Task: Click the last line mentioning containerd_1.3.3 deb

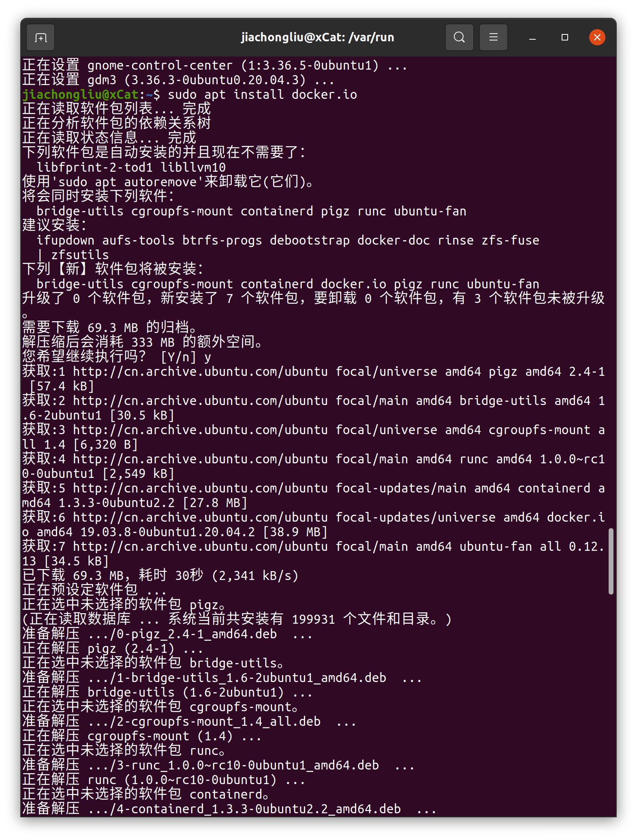Action: click(x=229, y=809)
